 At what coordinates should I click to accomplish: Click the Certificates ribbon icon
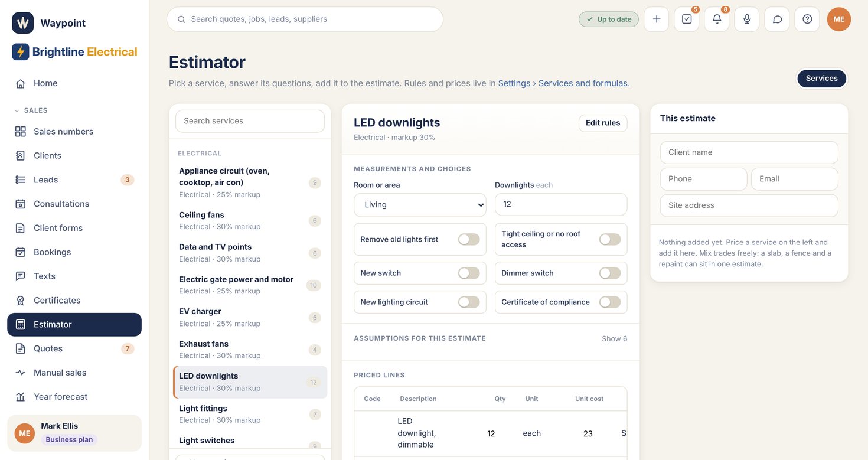pyautogui.click(x=21, y=301)
